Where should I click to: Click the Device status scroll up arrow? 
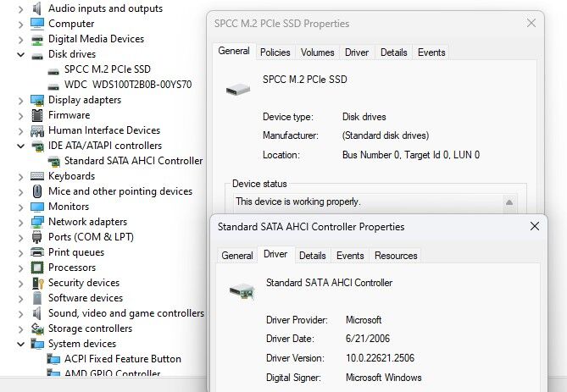509,202
